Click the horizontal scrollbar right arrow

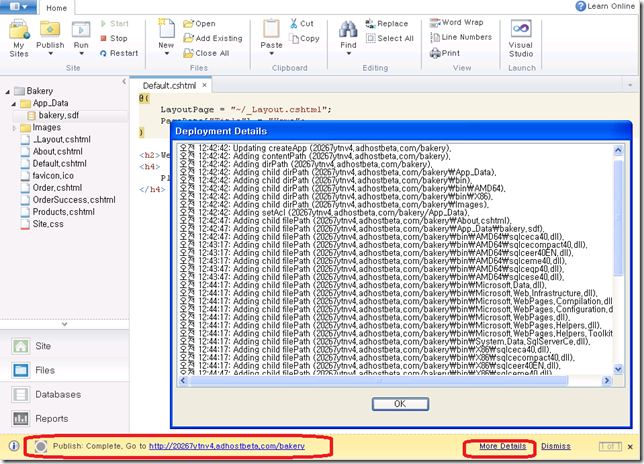click(606, 381)
